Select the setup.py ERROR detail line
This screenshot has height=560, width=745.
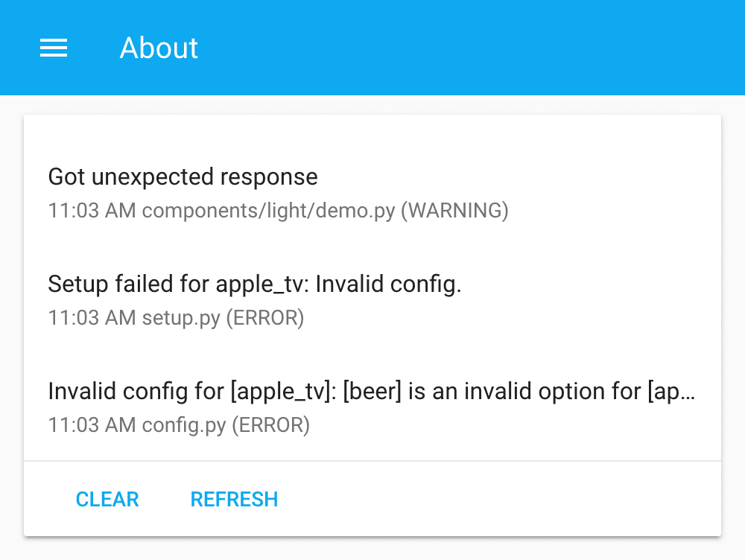click(x=176, y=318)
